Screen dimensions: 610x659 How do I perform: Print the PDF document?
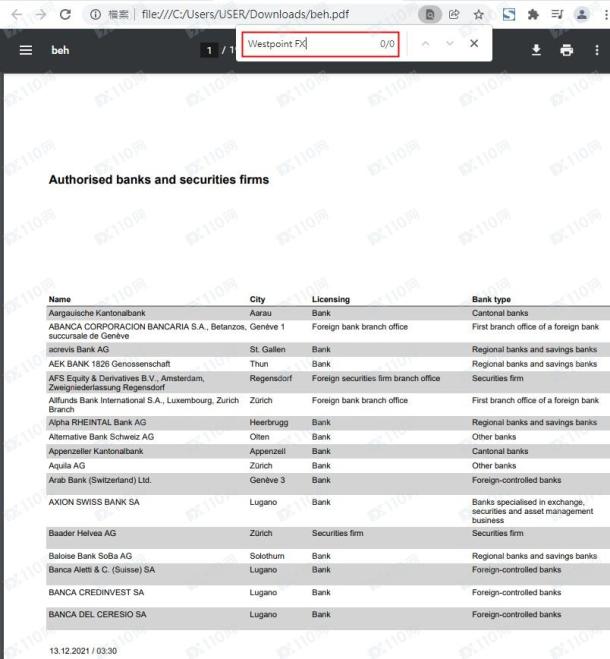(x=566, y=50)
